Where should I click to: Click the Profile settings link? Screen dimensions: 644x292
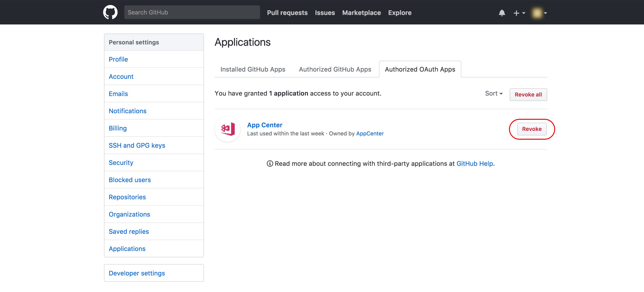[118, 59]
